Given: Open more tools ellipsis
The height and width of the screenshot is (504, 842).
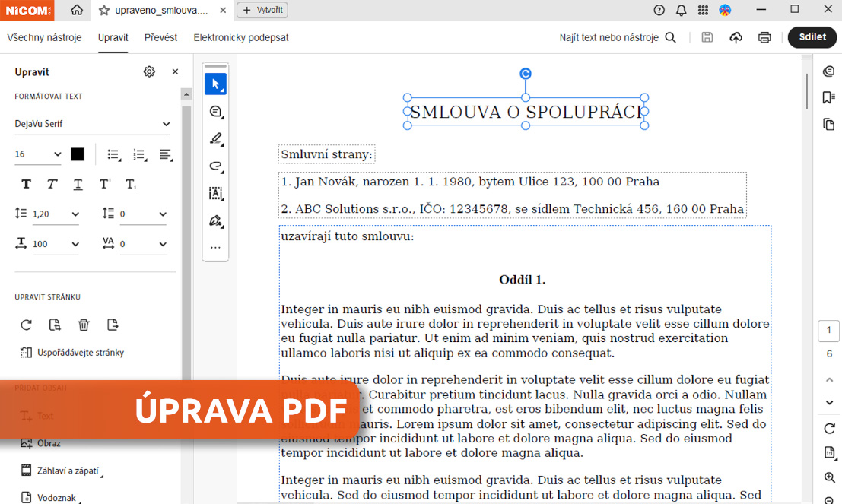Looking at the screenshot, I should click(x=215, y=247).
